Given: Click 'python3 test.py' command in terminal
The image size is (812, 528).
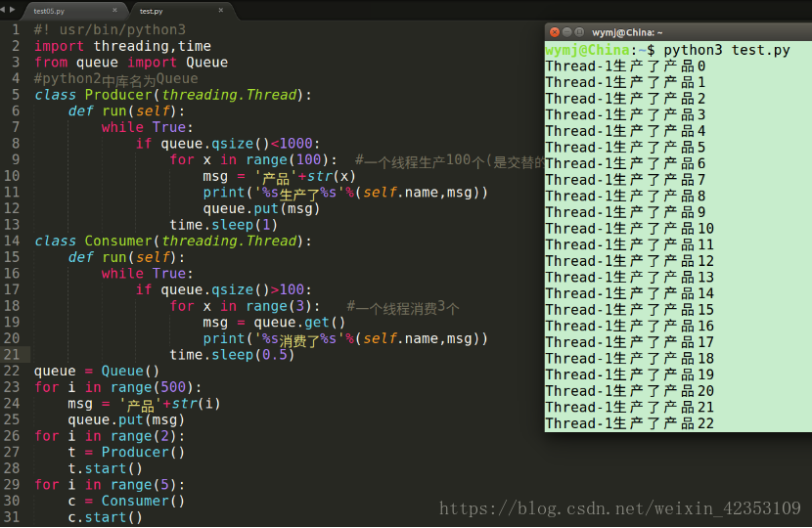Looking at the screenshot, I should (x=727, y=50).
